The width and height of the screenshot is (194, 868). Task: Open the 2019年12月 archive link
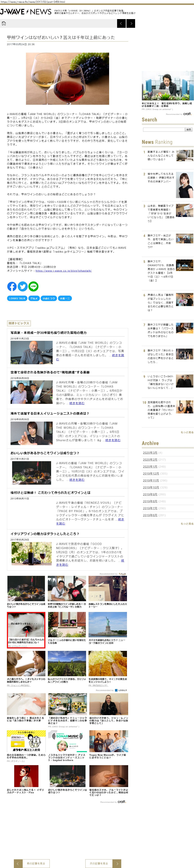[151, 473]
